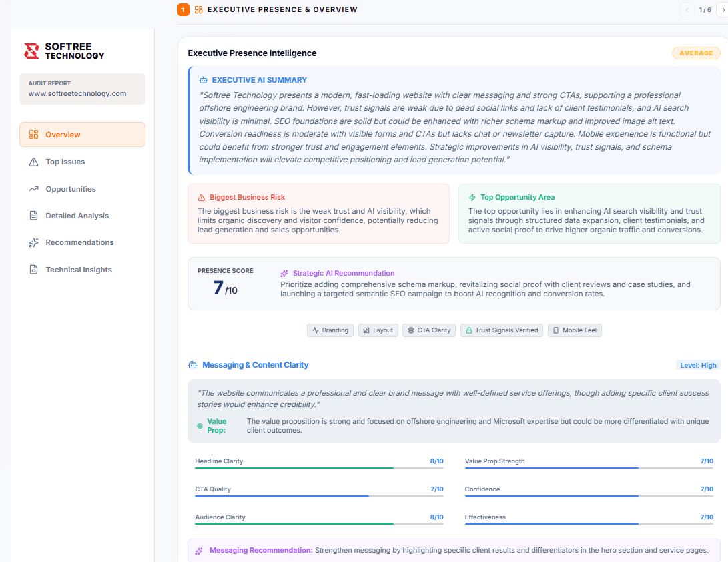Click the warning icon beside Biggest Business Risk

pyautogui.click(x=202, y=198)
